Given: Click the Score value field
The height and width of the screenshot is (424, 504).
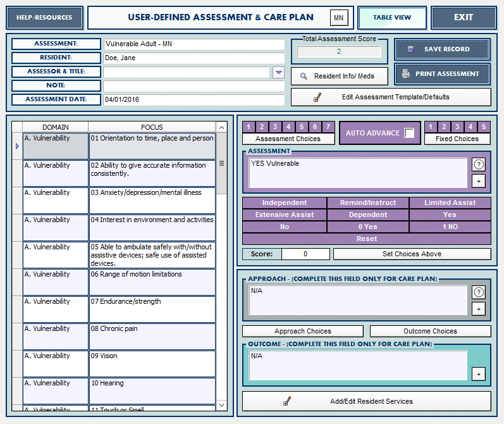Looking at the screenshot, I should click(x=305, y=254).
